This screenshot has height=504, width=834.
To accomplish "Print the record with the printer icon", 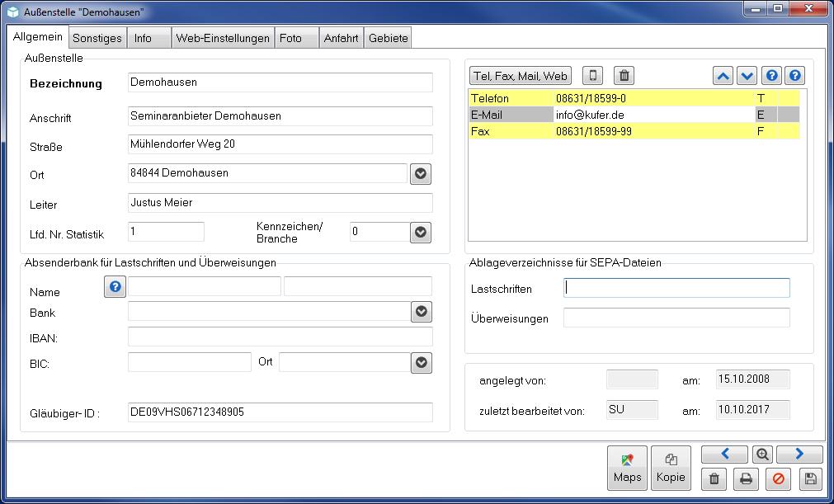I will (747, 478).
